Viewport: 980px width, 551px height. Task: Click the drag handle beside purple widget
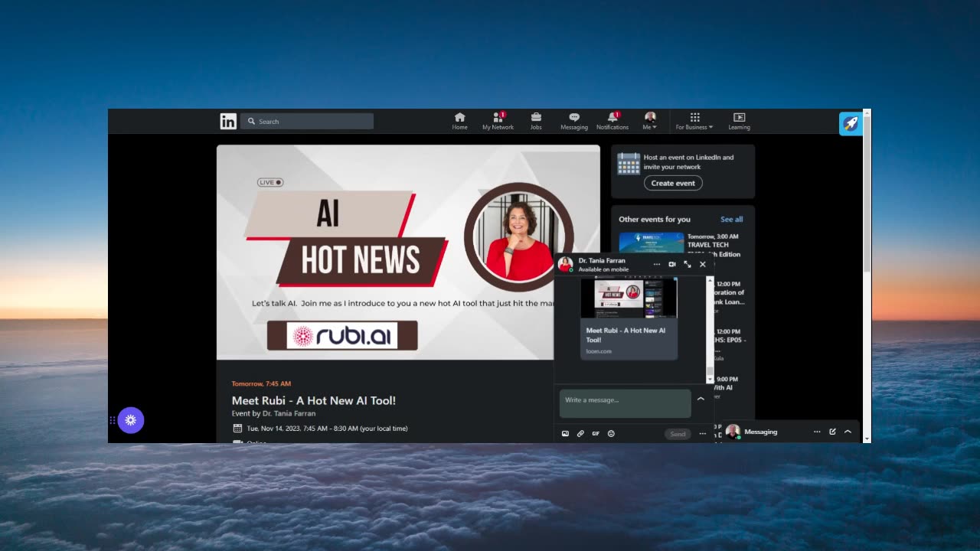pyautogui.click(x=113, y=420)
